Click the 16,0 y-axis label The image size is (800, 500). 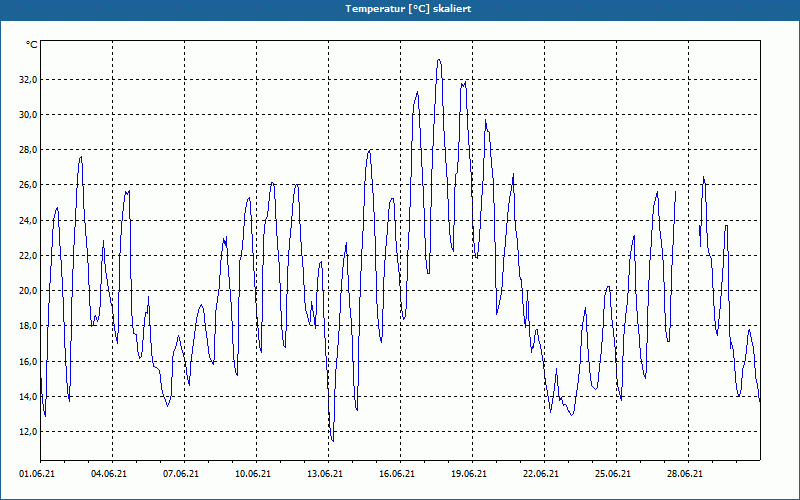pyautogui.click(x=28, y=362)
